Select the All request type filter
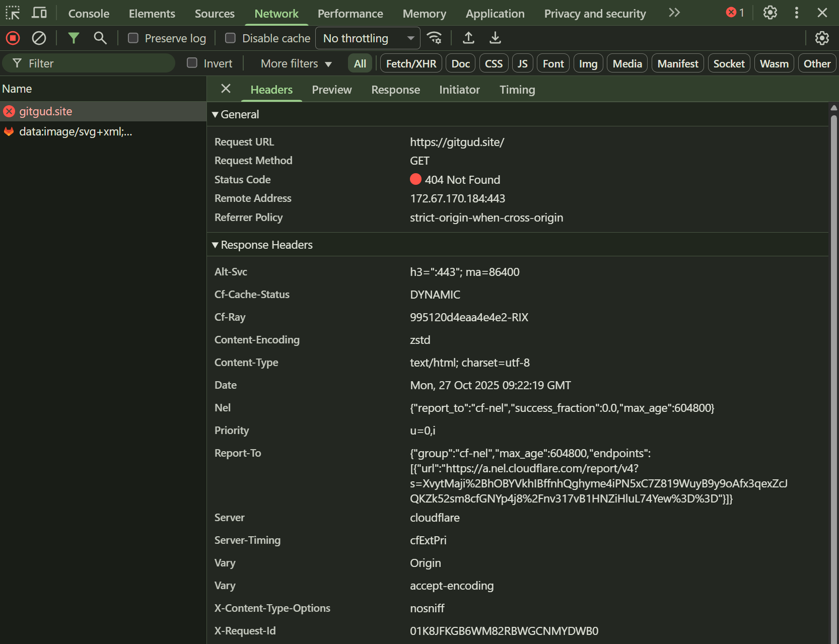 pos(360,63)
